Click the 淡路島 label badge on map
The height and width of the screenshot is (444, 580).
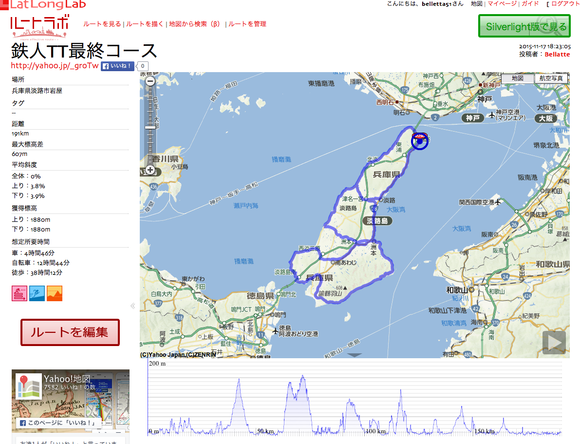pos(377,221)
